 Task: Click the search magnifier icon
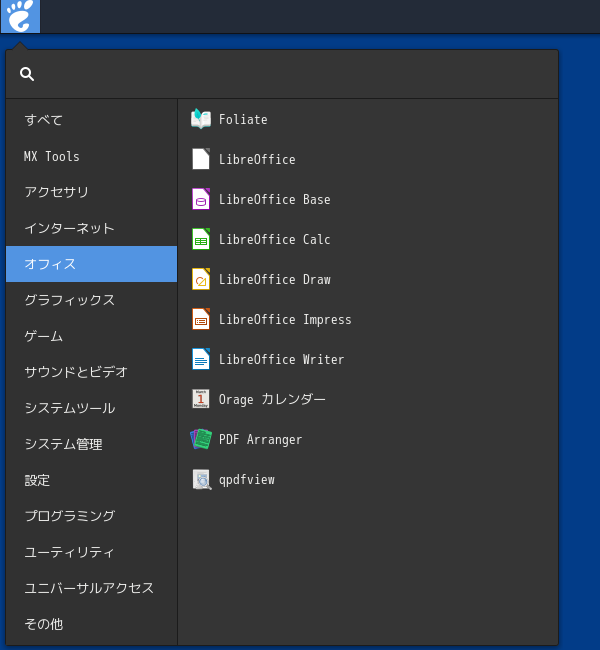click(27, 74)
